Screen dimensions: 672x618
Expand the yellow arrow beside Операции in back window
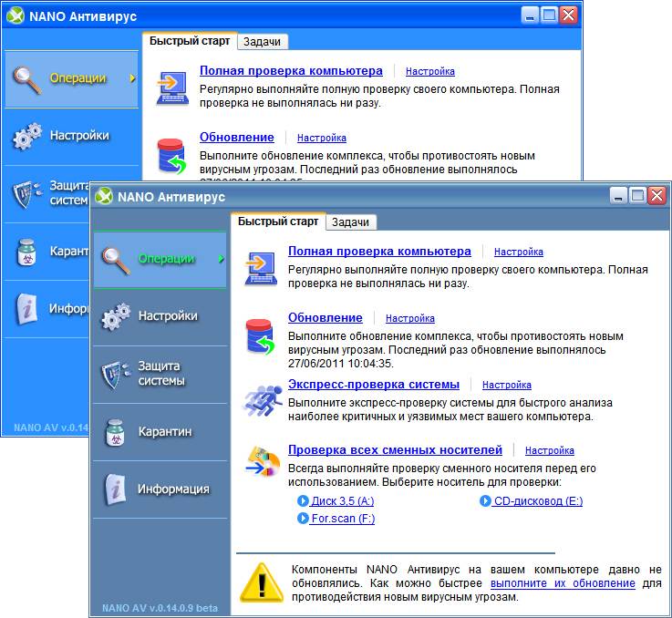pos(133,78)
